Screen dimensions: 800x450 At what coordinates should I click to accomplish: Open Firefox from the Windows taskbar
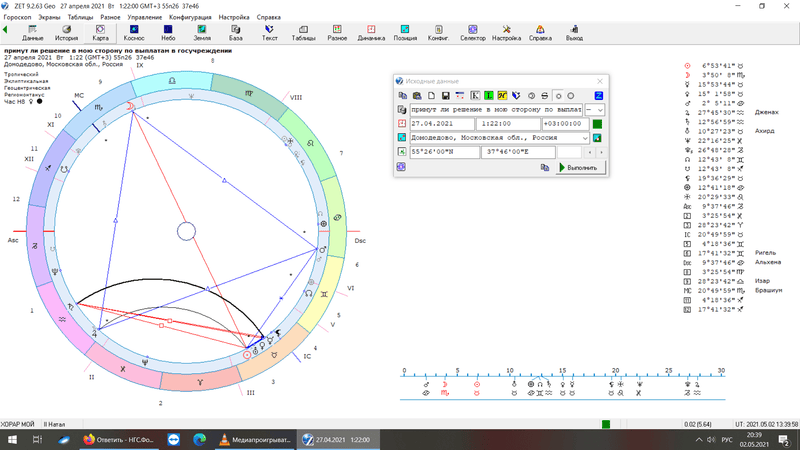click(x=89, y=439)
